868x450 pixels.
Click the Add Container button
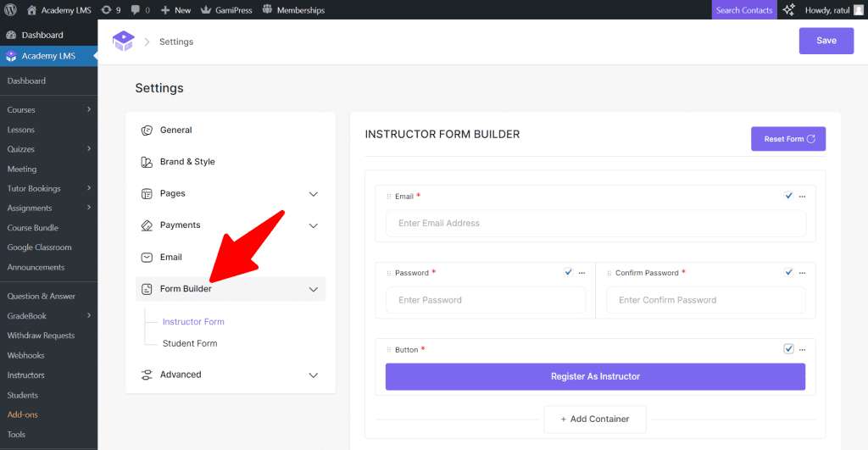pos(595,419)
